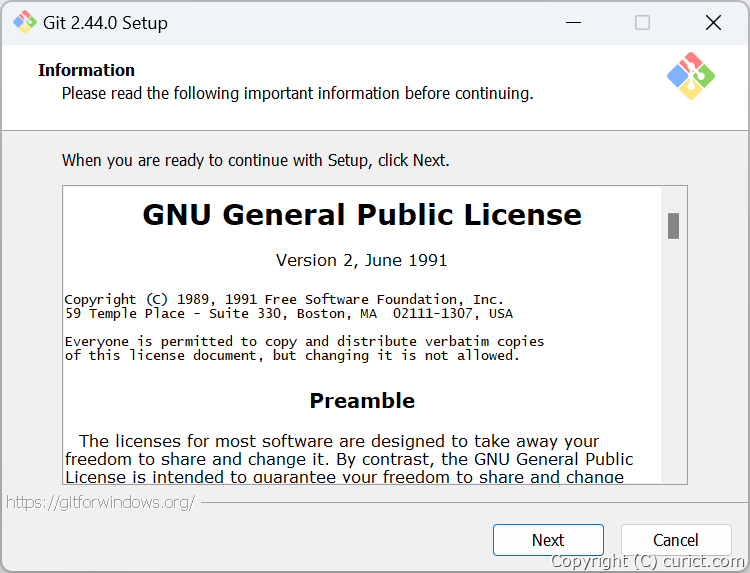
Task: Cancel the Git installation
Action: pos(676,540)
